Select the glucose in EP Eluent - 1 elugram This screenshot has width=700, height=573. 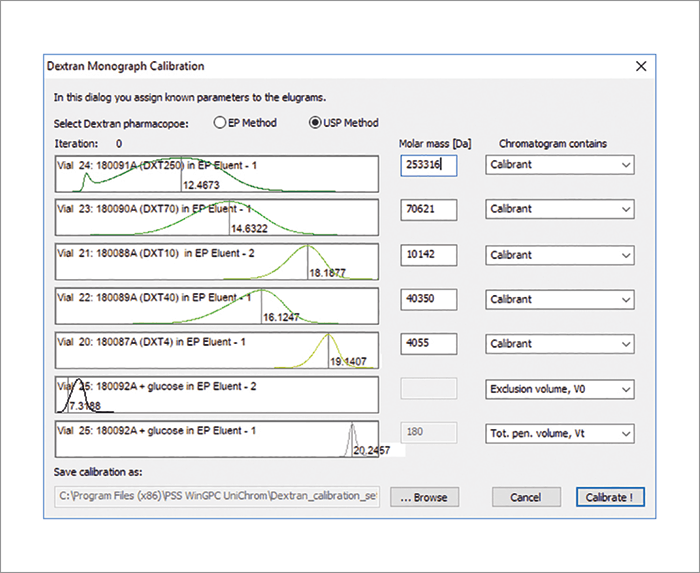[217, 439]
